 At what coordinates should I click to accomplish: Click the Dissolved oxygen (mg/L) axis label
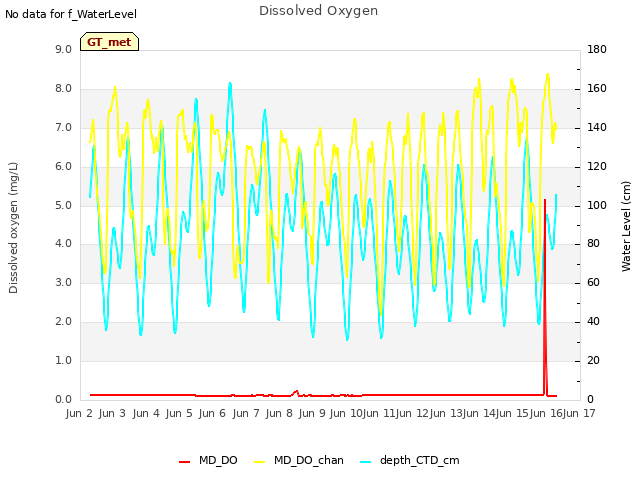13,228
